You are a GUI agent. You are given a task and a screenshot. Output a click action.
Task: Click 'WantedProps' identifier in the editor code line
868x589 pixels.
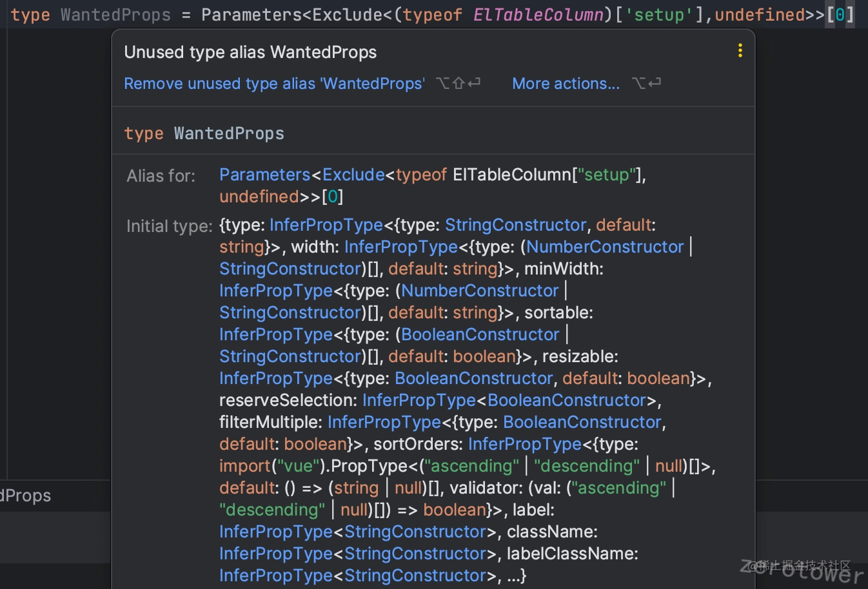point(116,15)
